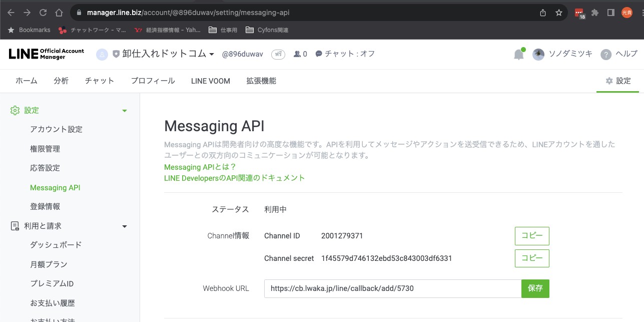Screen dimensions: 644x322
Task: Click the account-type badge beside @896duwav
Action: [278, 54]
